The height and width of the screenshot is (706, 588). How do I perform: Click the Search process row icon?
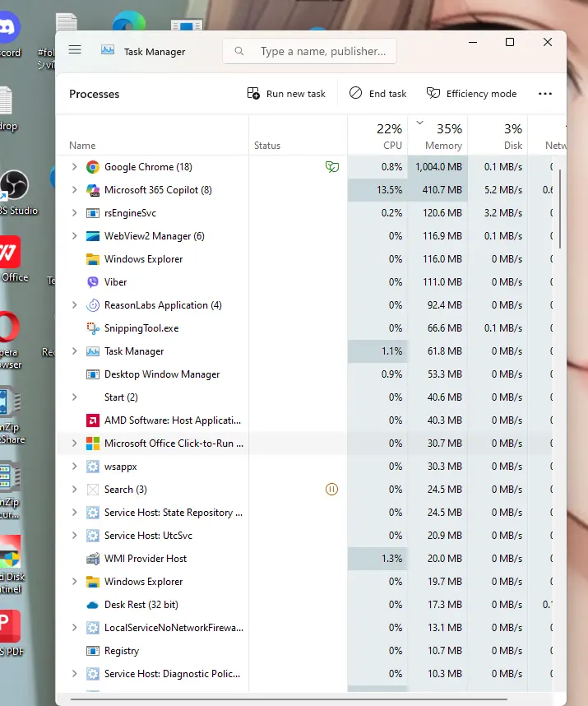point(93,490)
